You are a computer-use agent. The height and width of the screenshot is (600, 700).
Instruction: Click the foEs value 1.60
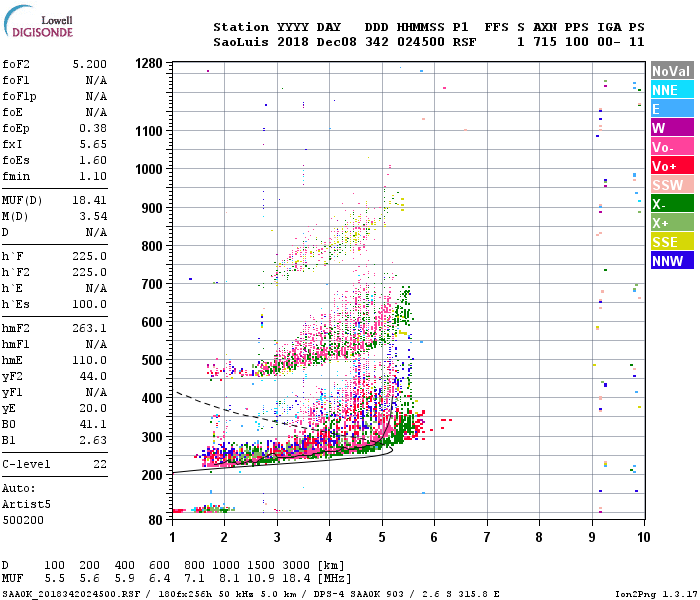coord(93,161)
